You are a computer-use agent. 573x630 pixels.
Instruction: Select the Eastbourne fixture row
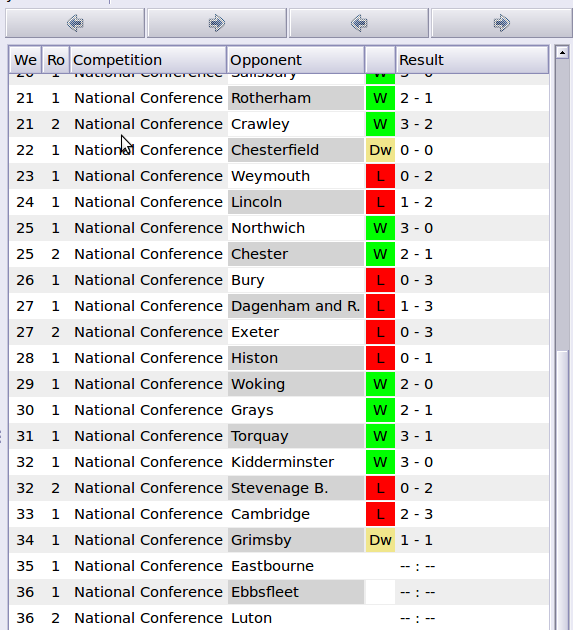(x=279, y=566)
